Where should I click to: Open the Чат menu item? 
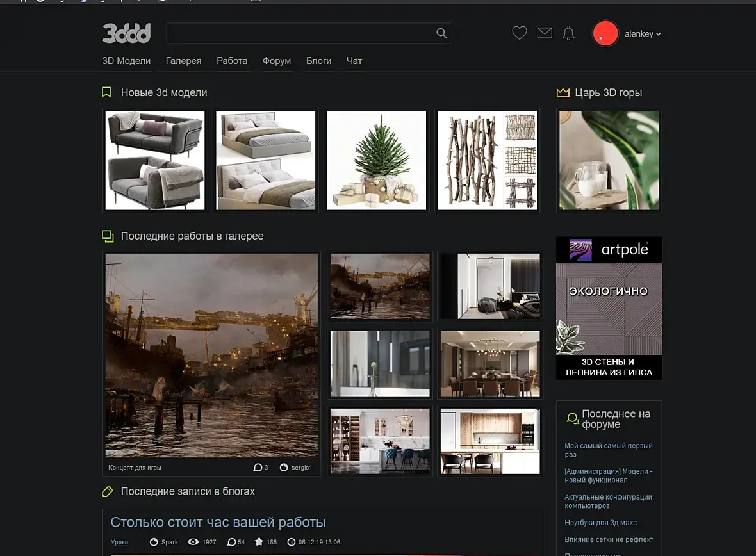pyautogui.click(x=354, y=61)
